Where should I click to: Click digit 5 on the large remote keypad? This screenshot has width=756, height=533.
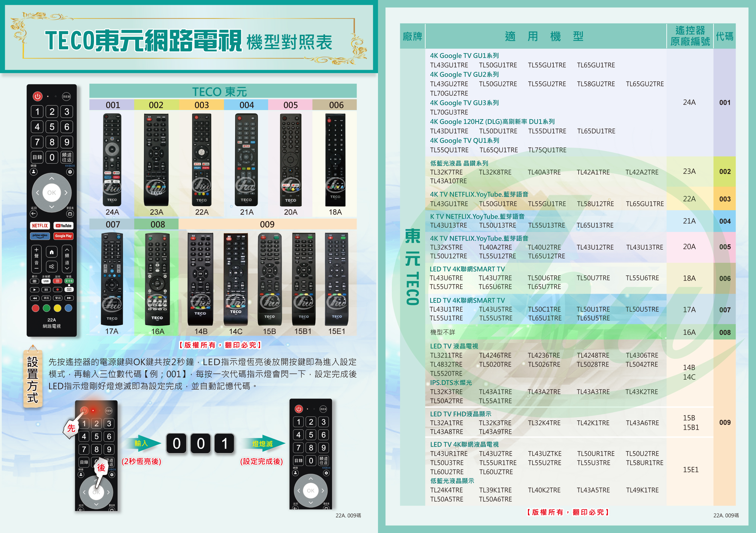tap(52, 127)
